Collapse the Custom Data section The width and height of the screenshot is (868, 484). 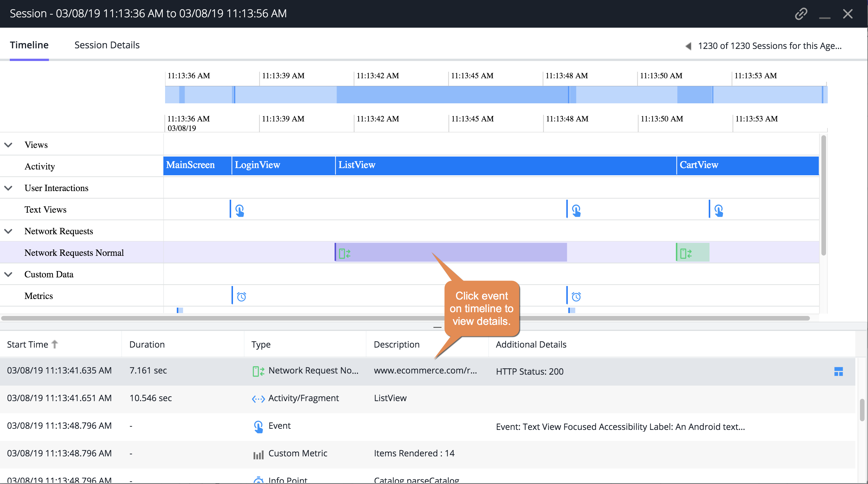[x=8, y=274]
